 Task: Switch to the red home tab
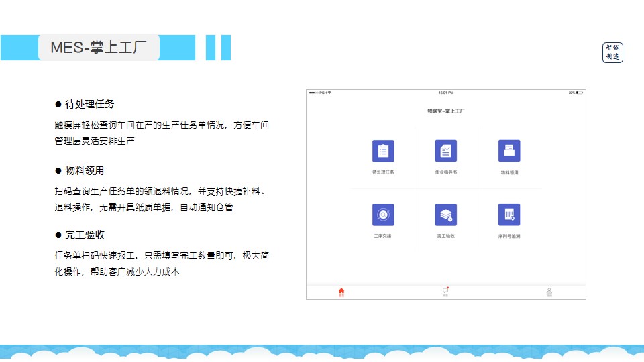(341, 292)
